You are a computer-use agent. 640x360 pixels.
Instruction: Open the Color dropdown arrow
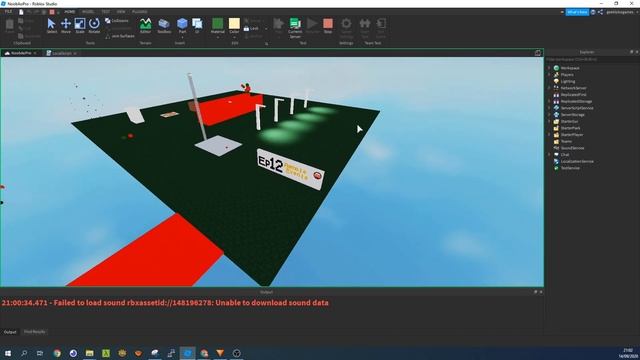point(234,37)
